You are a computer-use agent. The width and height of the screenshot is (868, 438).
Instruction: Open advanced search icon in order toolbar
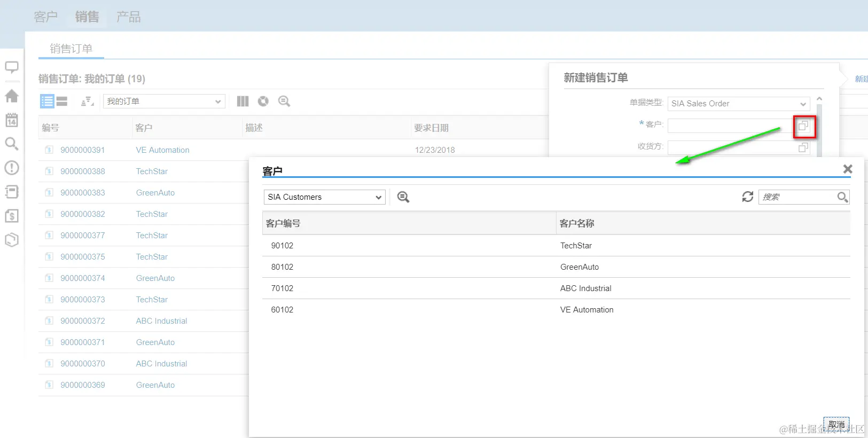pos(284,101)
